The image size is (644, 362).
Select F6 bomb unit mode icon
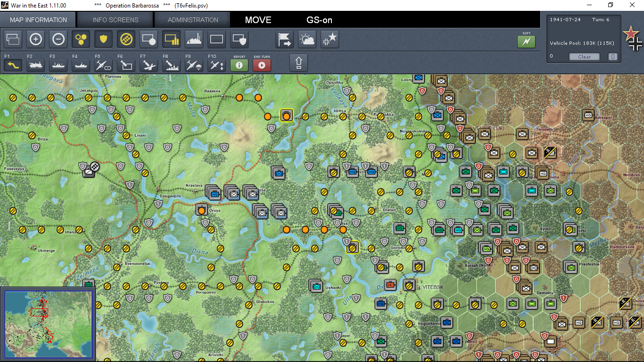tap(126, 65)
